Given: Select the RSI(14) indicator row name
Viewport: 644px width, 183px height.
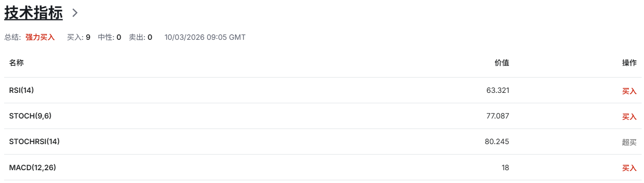Looking at the screenshot, I should click(21, 90).
